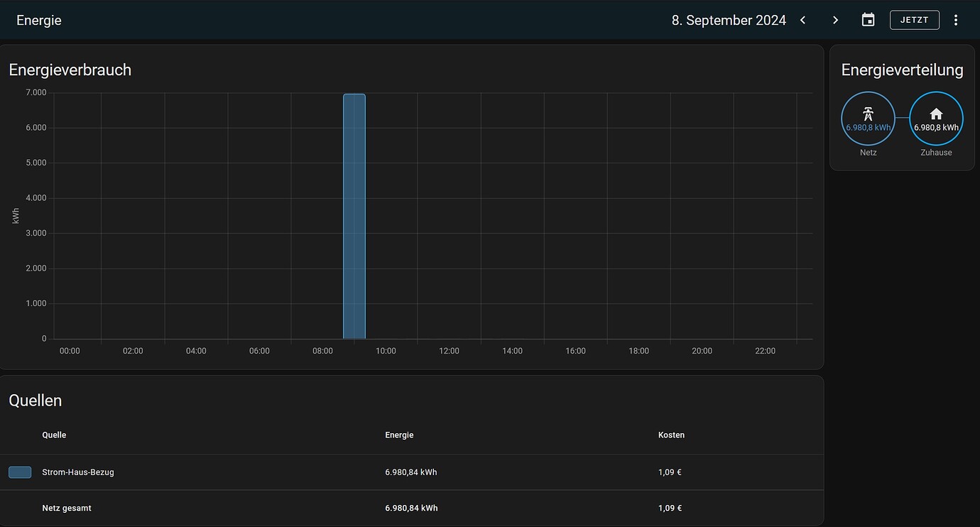Click the Energieverbrauch chart heading
This screenshot has height=527, width=980.
[x=70, y=70]
